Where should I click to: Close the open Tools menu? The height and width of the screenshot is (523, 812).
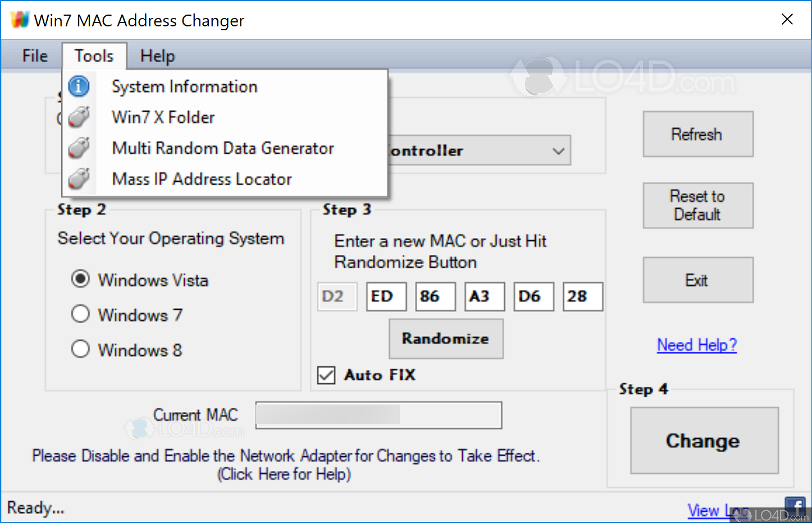coord(94,56)
